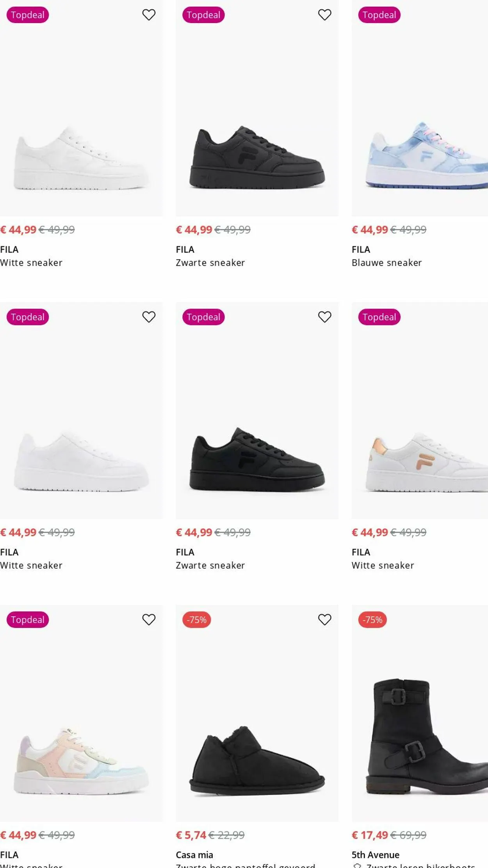This screenshot has width=488, height=868.
Task: Select the '5th Avenue' product name
Action: tap(375, 855)
